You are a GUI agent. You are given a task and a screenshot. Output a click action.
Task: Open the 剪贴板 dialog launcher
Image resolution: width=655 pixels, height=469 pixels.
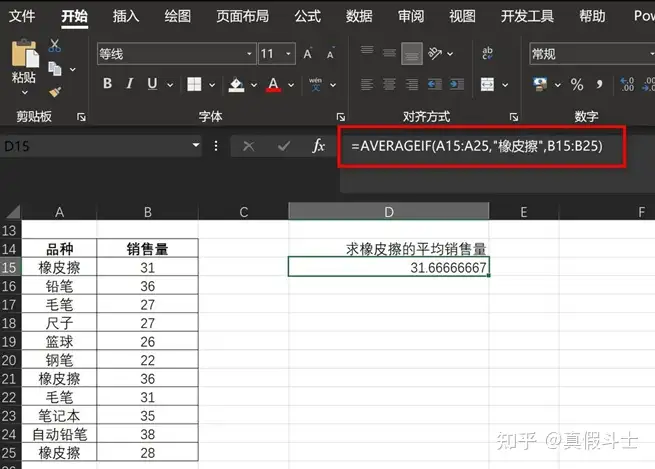[81, 117]
